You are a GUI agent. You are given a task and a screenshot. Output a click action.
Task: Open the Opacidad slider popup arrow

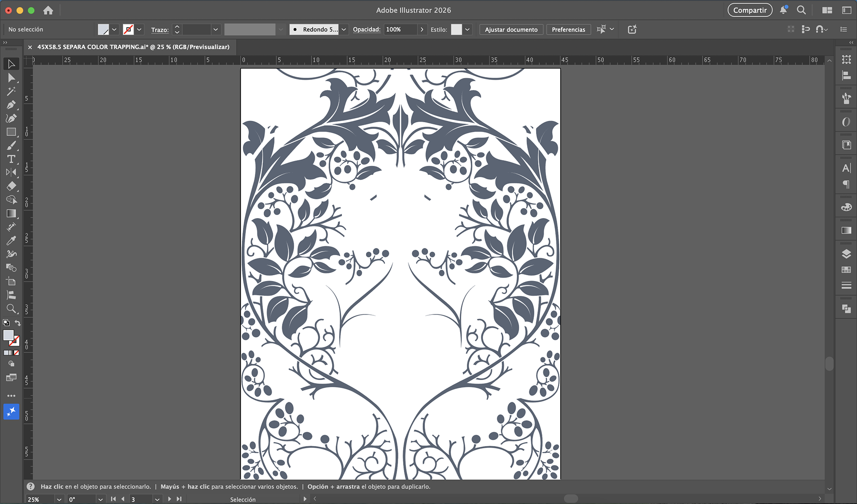(422, 29)
